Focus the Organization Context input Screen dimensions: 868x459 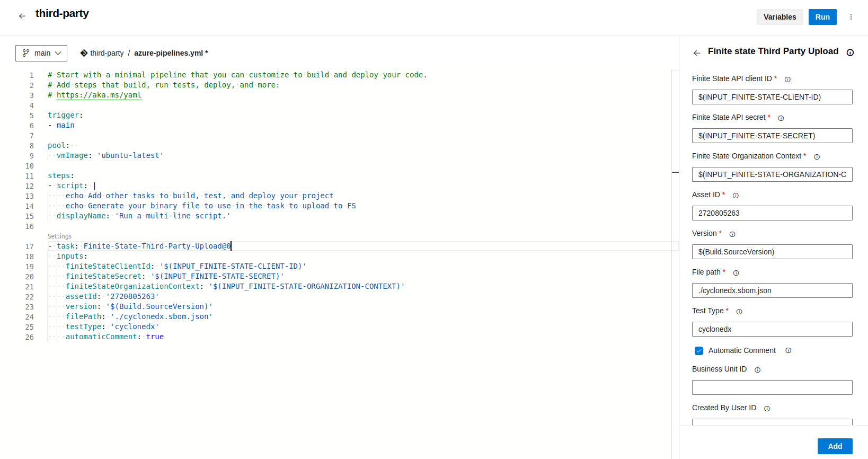point(772,174)
